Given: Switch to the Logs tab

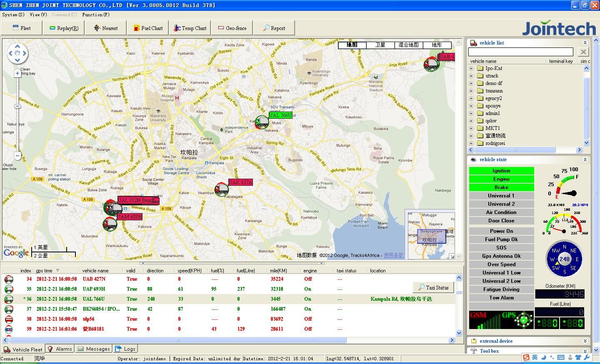Looking at the screenshot, I should coord(125,349).
